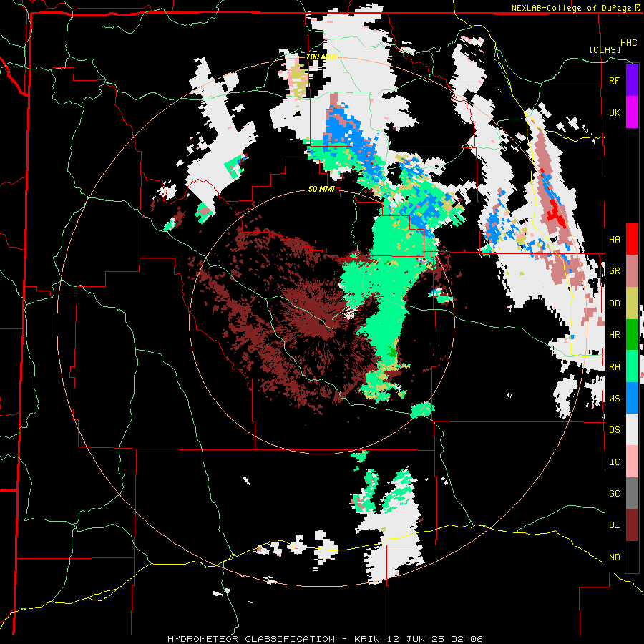Image resolution: width=644 pixels, height=644 pixels.
Task: Click the HR legend label text
Action: [614, 335]
